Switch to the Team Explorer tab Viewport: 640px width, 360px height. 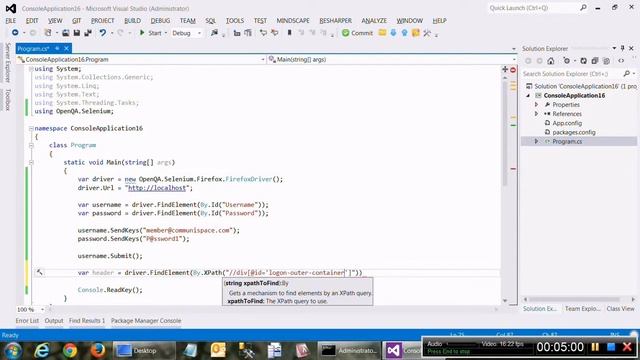pyautogui.click(x=582, y=309)
